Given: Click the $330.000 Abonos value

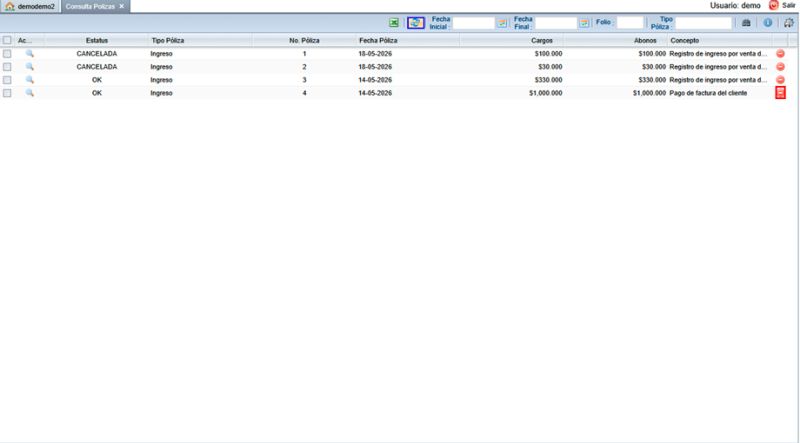Looking at the screenshot, I should click(652, 80).
